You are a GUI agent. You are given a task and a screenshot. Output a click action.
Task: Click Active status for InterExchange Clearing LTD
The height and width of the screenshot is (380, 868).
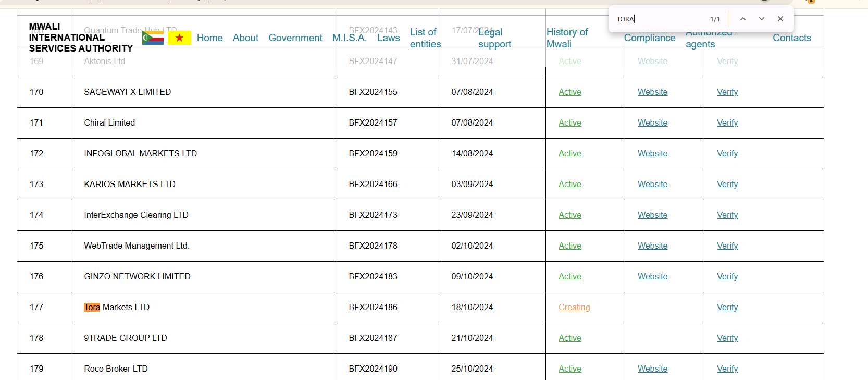click(x=570, y=215)
